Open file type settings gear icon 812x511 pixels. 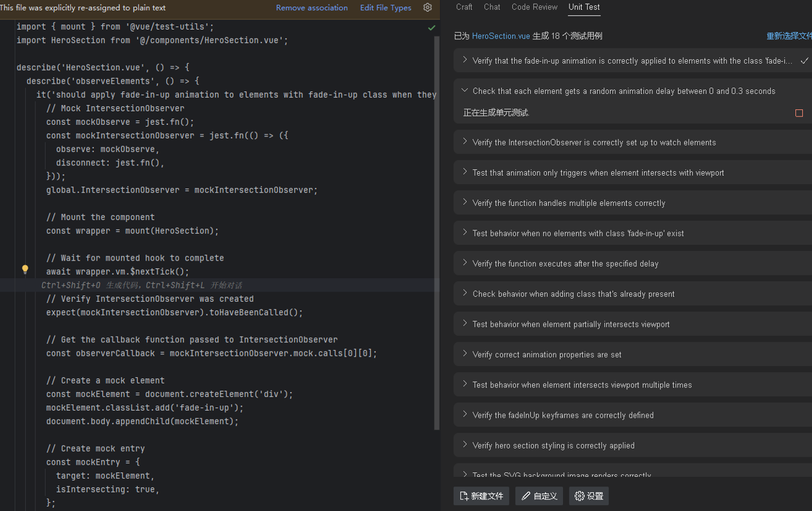[428, 8]
